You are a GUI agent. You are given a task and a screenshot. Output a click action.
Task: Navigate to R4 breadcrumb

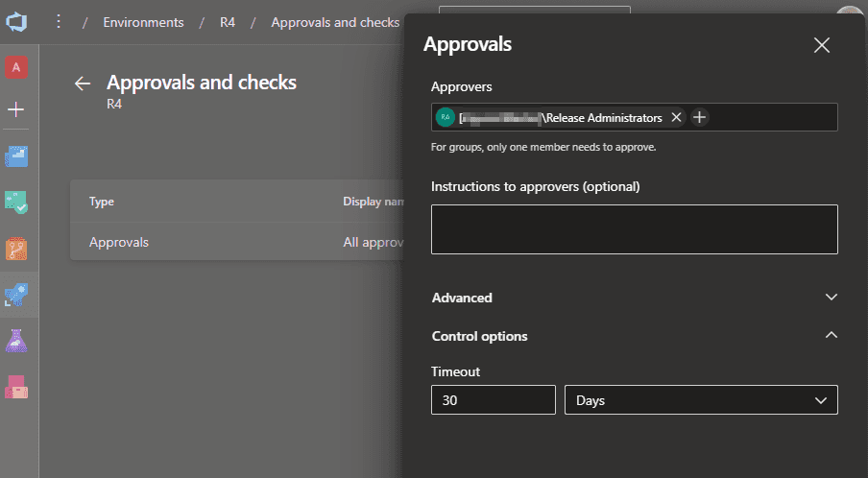pyautogui.click(x=228, y=22)
